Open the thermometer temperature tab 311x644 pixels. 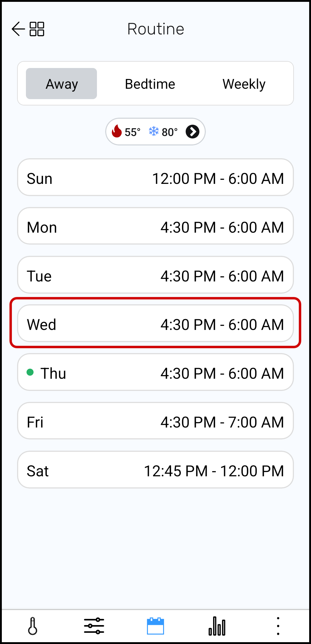[33, 626]
